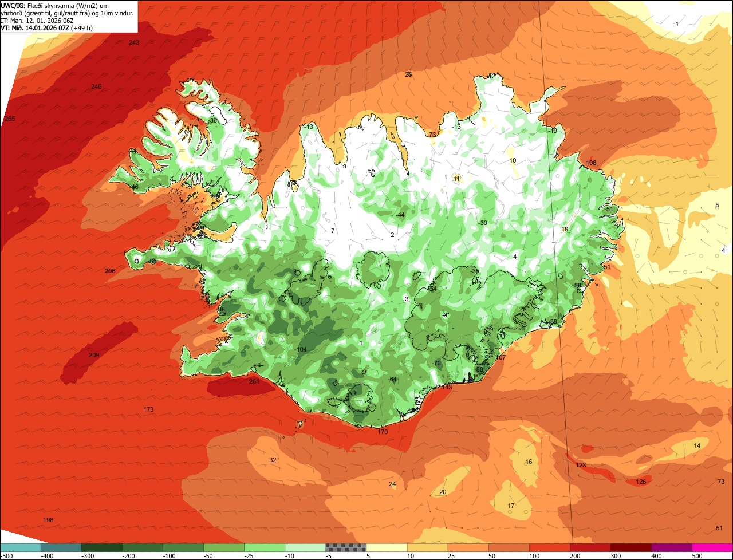
Task: Click the flux value 7 over land
Action: coord(332,231)
